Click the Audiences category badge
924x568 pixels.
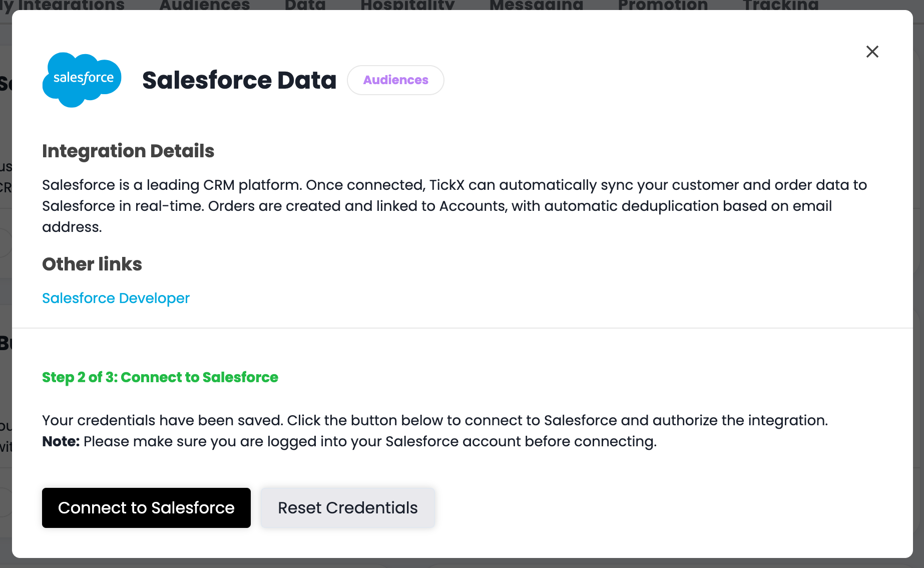click(x=395, y=80)
